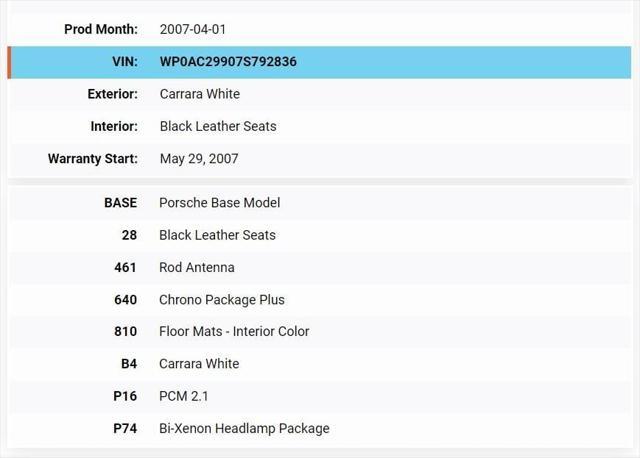Click option code 640

click(125, 300)
